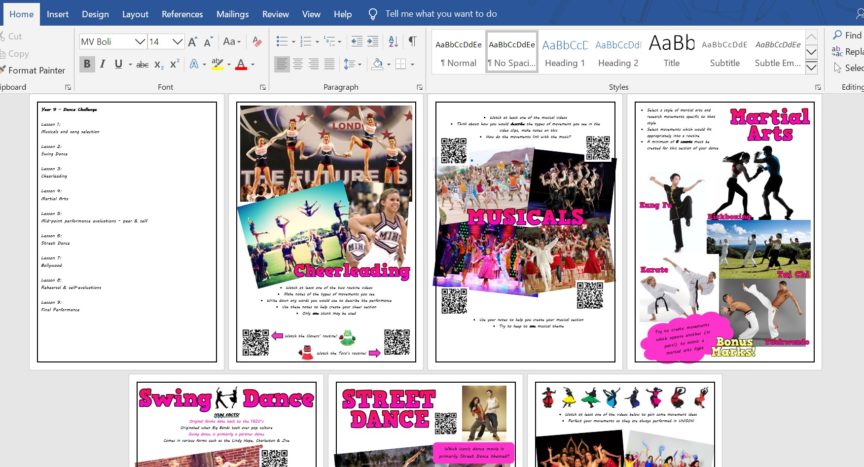Toggle Bold formatting
Screen dimensions: 864x467
click(x=87, y=64)
